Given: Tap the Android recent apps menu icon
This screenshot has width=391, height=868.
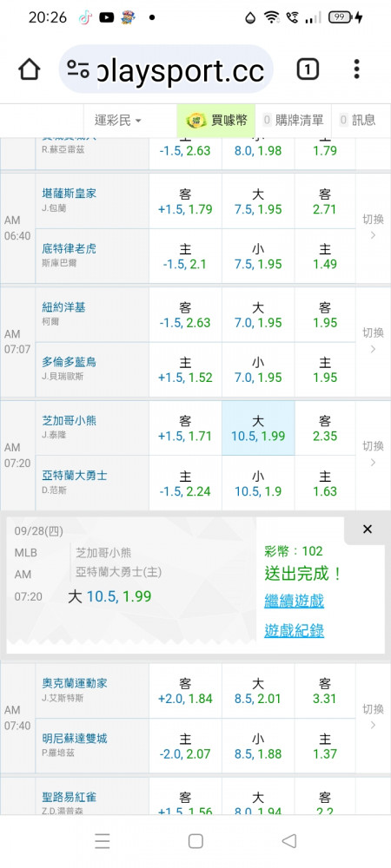Looking at the screenshot, I should 102,841.
